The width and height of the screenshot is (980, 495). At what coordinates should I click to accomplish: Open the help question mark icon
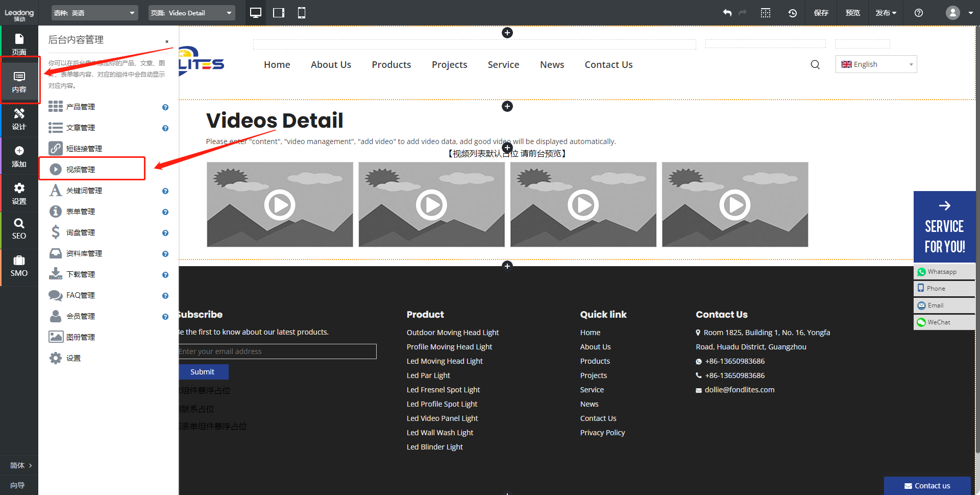tap(919, 13)
